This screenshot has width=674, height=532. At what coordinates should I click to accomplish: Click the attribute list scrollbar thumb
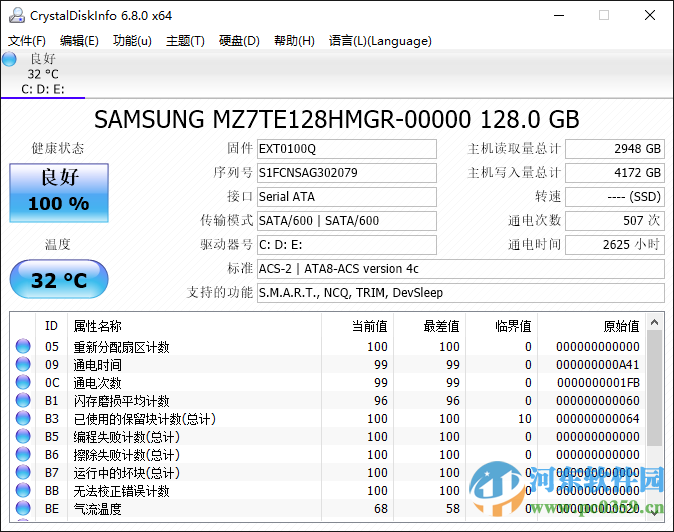tap(655, 388)
